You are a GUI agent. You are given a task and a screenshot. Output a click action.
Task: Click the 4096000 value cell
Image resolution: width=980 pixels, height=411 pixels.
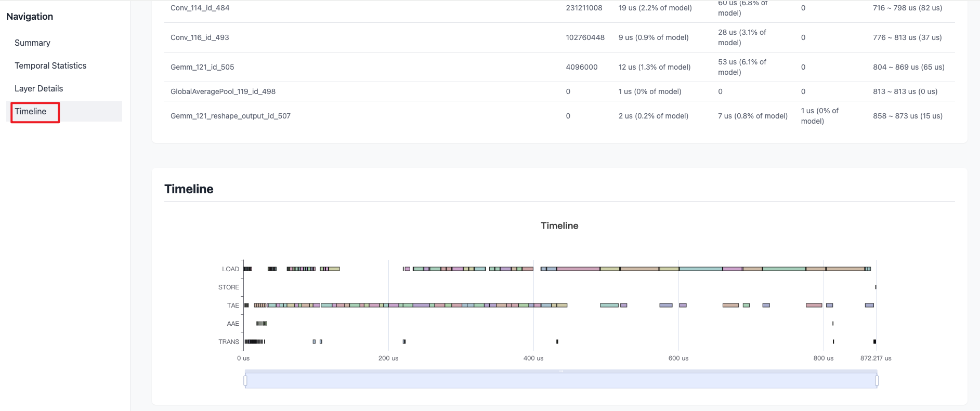pyautogui.click(x=581, y=67)
